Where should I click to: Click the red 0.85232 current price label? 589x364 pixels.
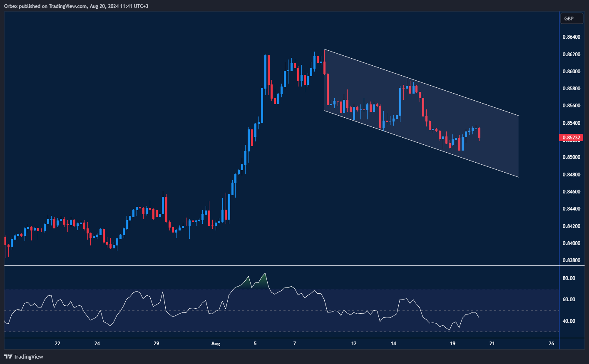[572, 137]
